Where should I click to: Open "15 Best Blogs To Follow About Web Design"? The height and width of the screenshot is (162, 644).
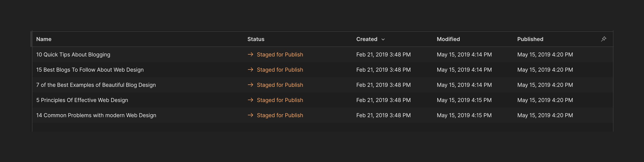pos(90,69)
